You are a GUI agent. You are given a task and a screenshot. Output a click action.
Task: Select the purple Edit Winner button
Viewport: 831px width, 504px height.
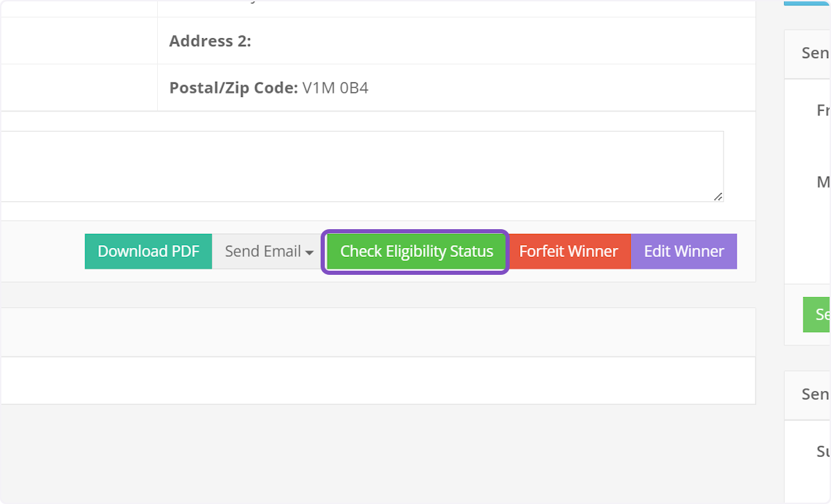(683, 251)
